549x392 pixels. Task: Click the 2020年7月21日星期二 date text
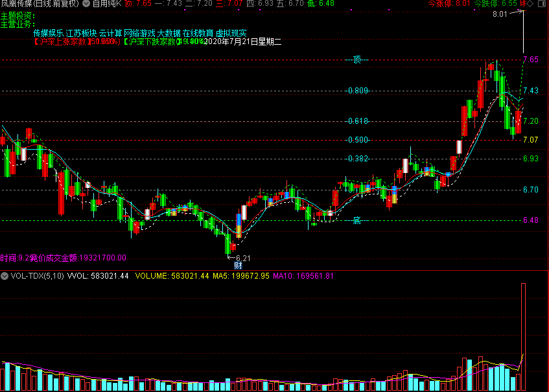pyautogui.click(x=243, y=42)
